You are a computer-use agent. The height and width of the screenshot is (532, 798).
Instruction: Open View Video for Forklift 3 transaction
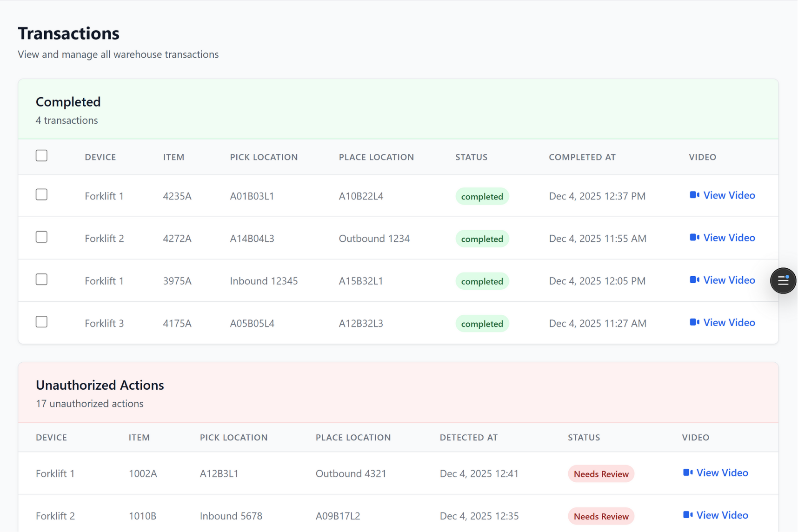(x=728, y=322)
